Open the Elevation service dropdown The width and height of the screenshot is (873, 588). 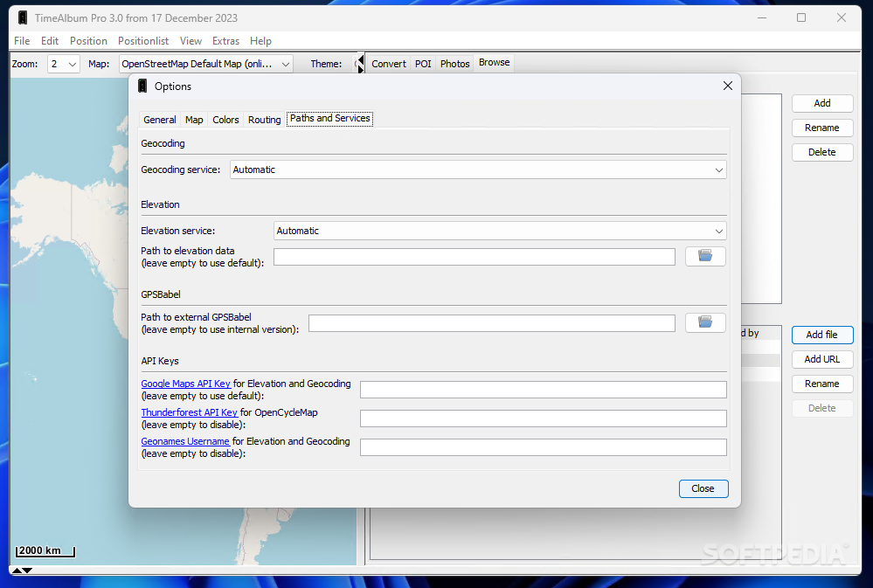[499, 231]
